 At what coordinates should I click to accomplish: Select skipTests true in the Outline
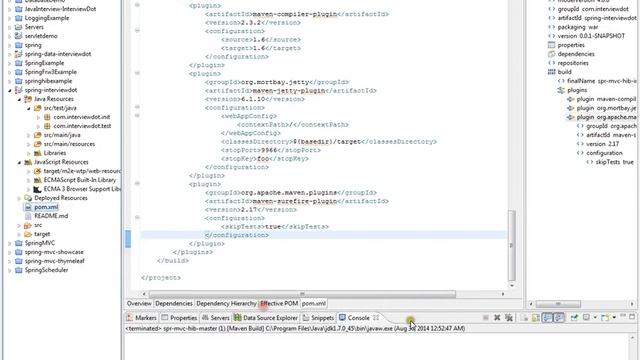[x=615, y=162]
